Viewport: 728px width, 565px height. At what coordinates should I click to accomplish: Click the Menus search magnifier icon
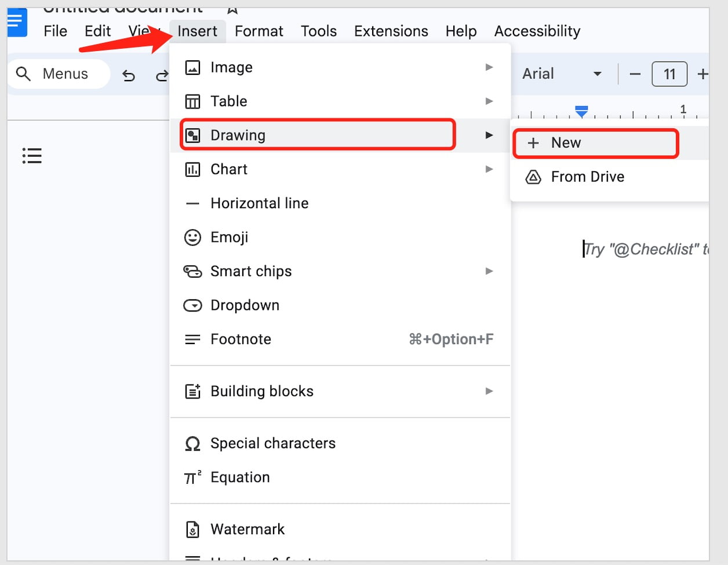[x=23, y=74]
